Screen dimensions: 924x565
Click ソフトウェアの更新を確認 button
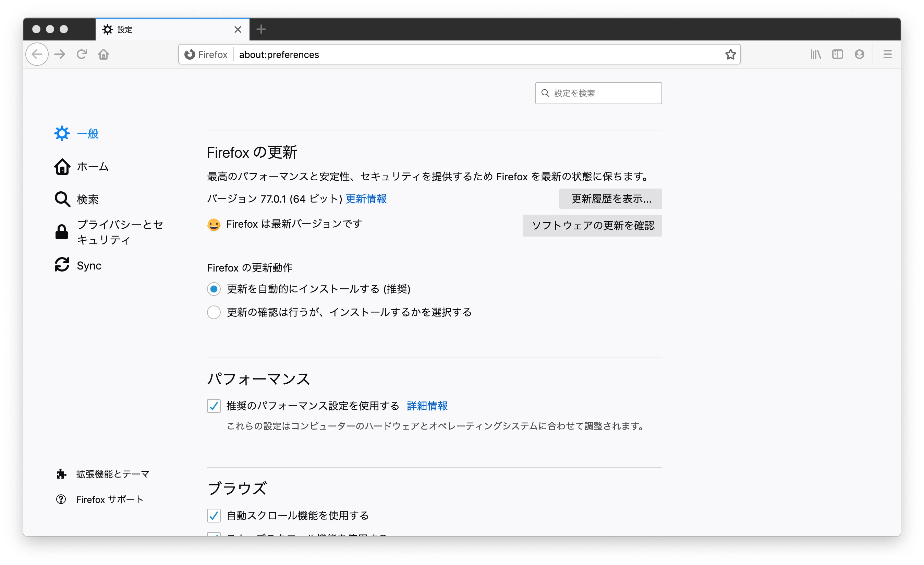click(592, 226)
